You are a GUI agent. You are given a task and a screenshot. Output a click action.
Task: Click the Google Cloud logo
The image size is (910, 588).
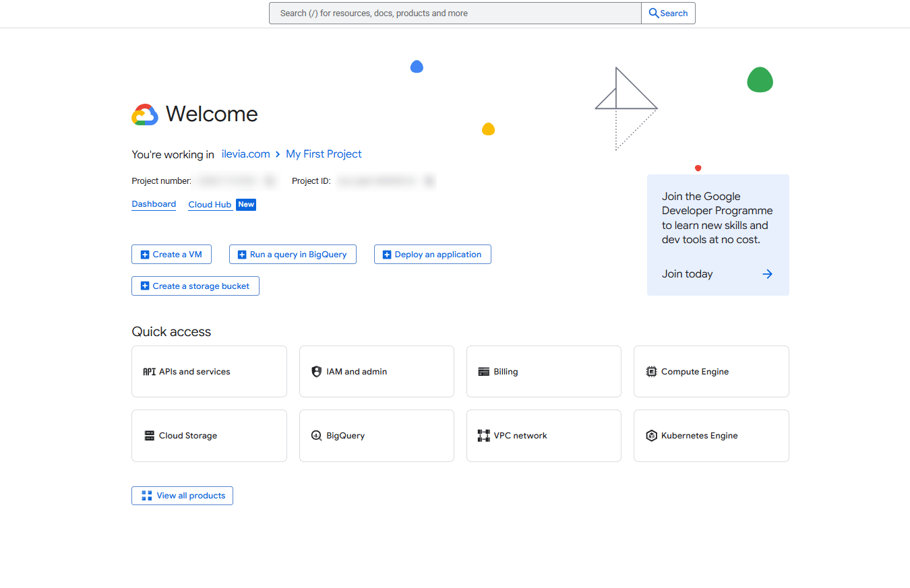pyautogui.click(x=144, y=115)
